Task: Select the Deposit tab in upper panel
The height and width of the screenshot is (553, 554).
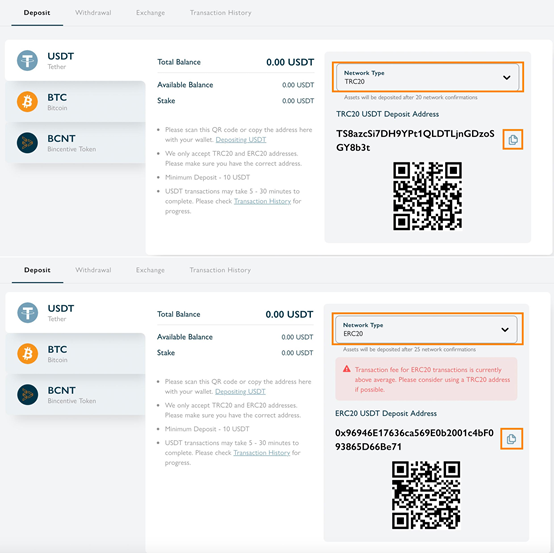Action: 37,13
